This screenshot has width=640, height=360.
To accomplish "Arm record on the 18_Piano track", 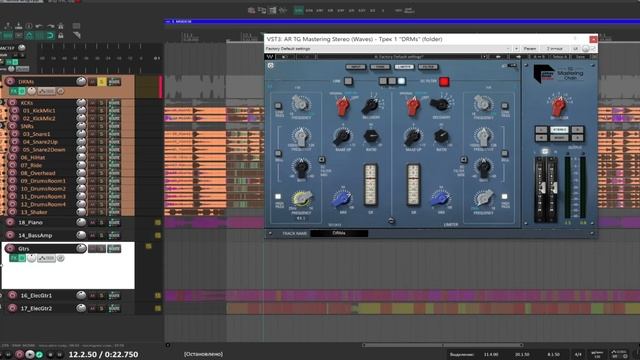I will tap(10, 222).
